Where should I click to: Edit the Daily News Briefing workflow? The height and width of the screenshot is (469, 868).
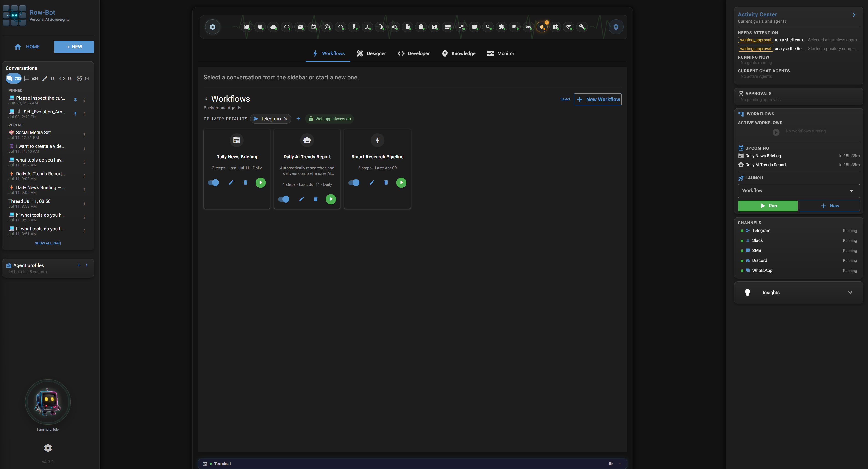click(x=231, y=182)
